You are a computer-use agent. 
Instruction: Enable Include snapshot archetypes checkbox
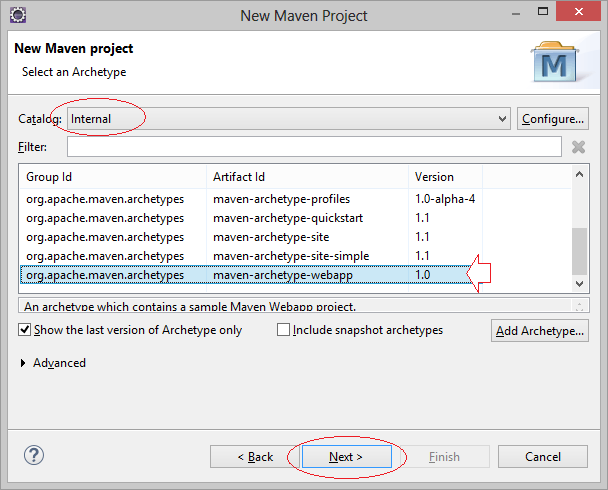(283, 330)
